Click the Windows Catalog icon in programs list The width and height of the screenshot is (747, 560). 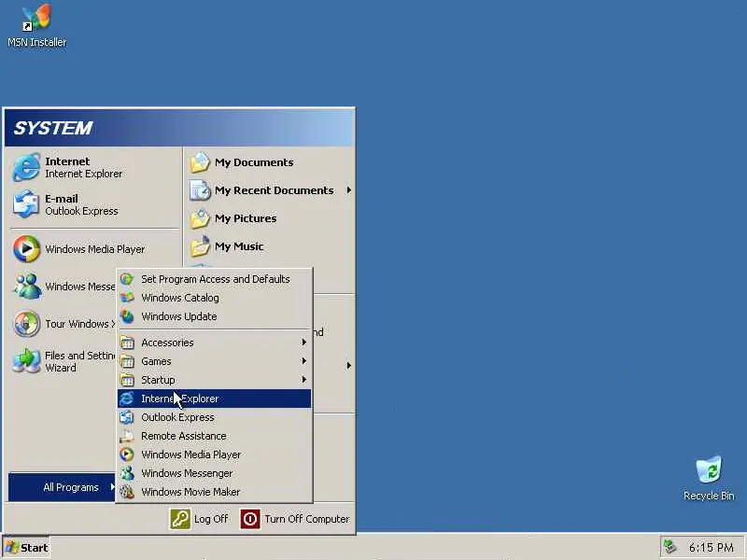pos(127,298)
